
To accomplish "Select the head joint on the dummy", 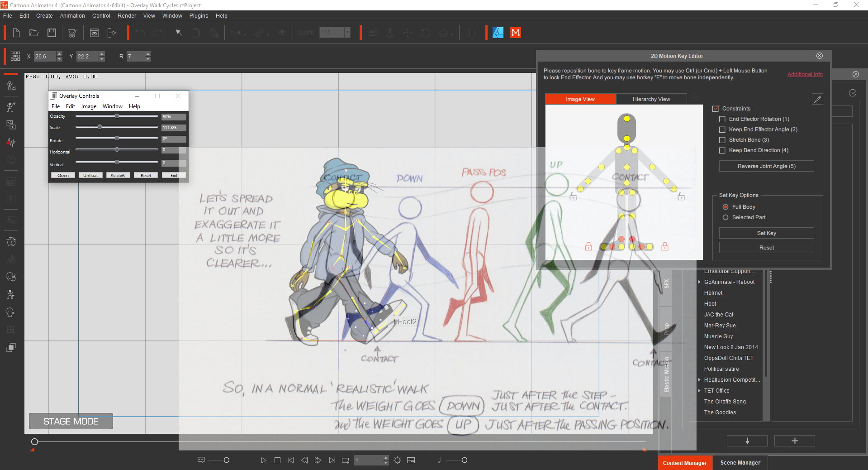I will pyautogui.click(x=627, y=119).
